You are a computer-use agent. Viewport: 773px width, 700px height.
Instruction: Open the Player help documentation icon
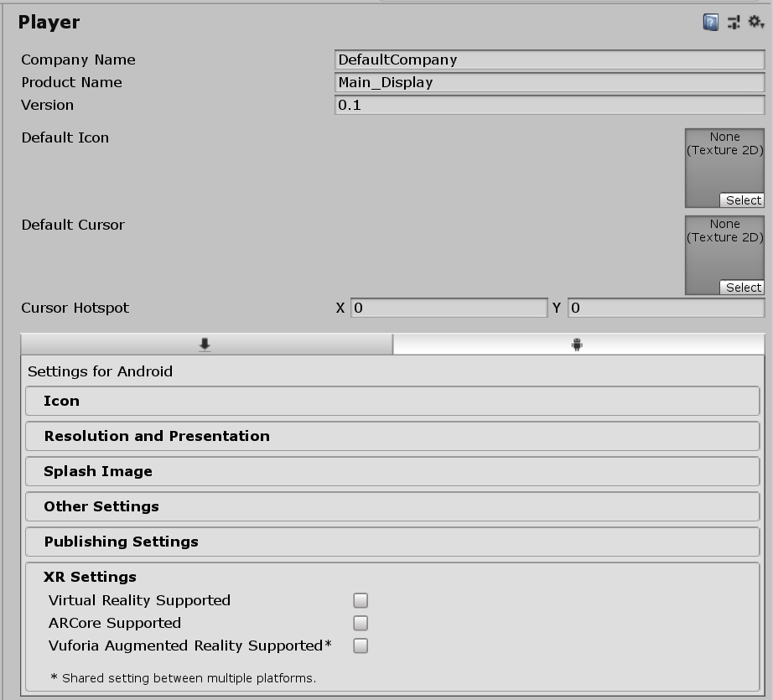pyautogui.click(x=710, y=22)
